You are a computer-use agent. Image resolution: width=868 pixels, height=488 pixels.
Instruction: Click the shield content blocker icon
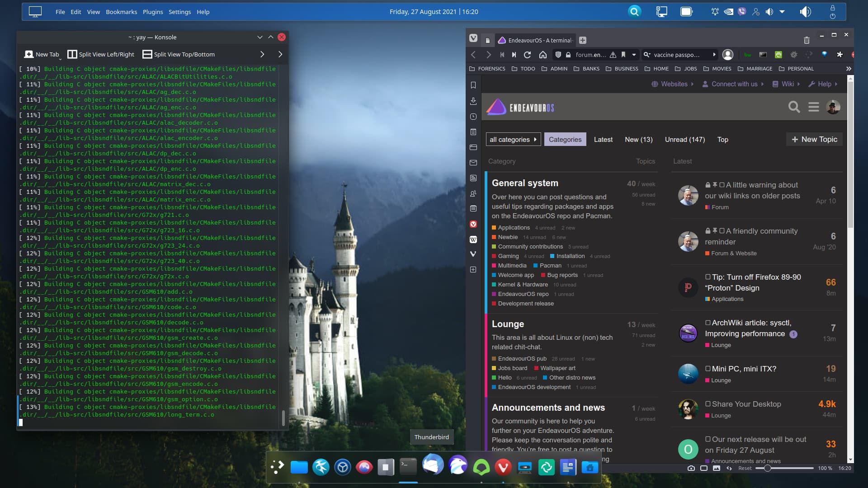pyautogui.click(x=558, y=55)
